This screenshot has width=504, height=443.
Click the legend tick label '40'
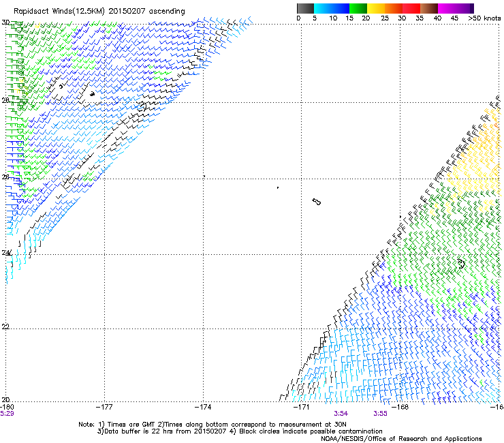pyautogui.click(x=437, y=18)
